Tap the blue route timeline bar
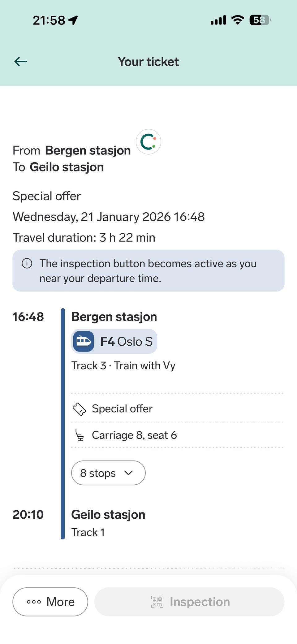The width and height of the screenshot is (297, 644). pyautogui.click(x=63, y=423)
